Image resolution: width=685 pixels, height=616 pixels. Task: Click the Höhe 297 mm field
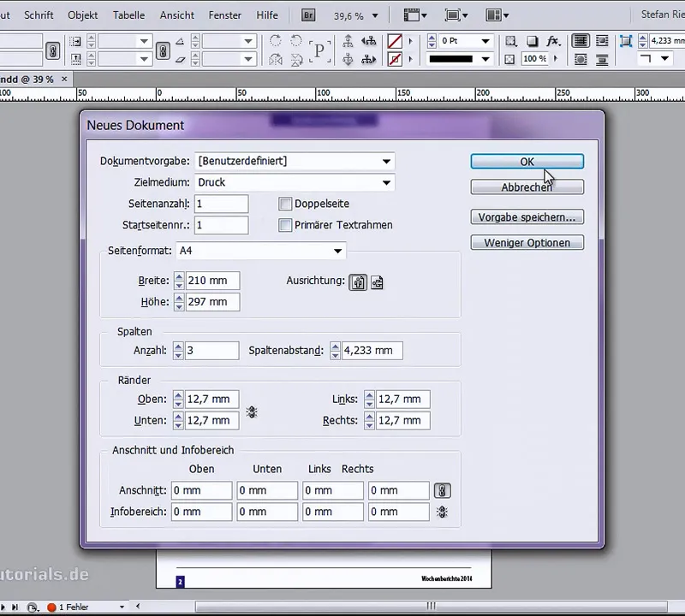[212, 302]
